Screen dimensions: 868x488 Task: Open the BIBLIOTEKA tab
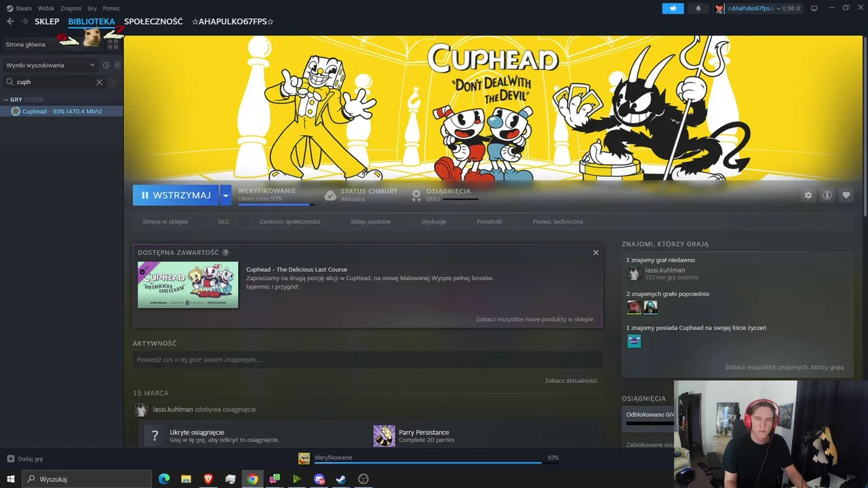point(92,22)
